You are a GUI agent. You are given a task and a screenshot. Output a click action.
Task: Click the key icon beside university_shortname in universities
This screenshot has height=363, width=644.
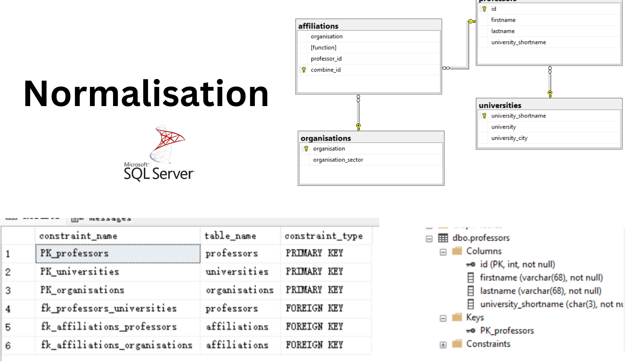pyautogui.click(x=484, y=116)
